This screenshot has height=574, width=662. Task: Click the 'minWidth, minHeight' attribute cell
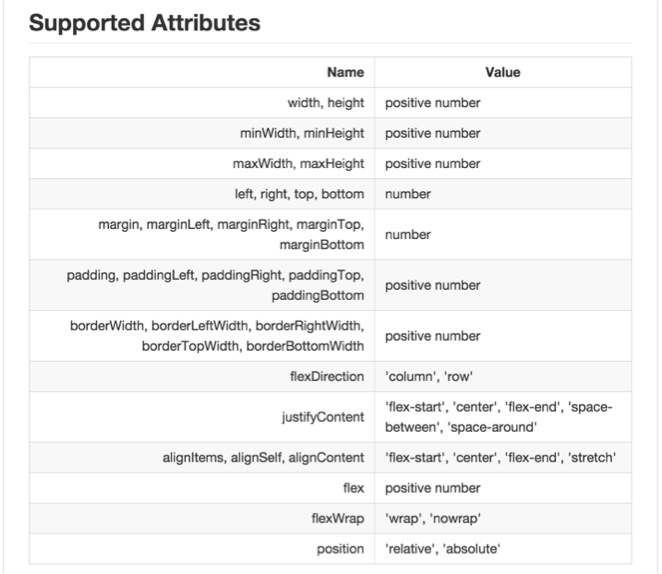click(302, 133)
